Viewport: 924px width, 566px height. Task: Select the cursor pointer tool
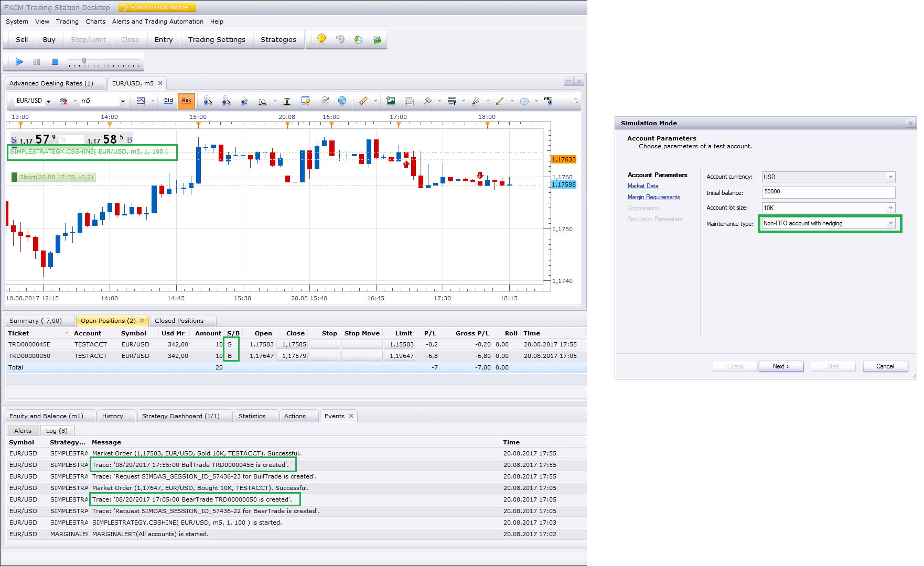point(244,101)
